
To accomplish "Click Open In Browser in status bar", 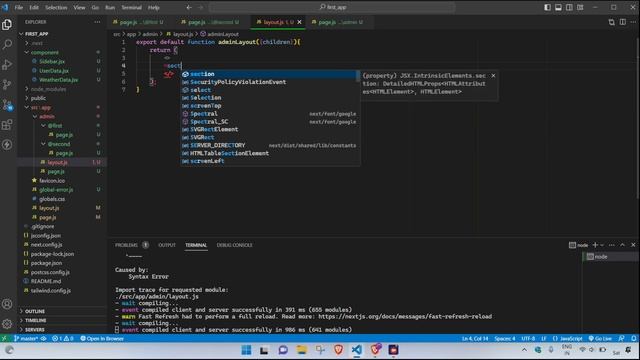I will pos(102,338).
